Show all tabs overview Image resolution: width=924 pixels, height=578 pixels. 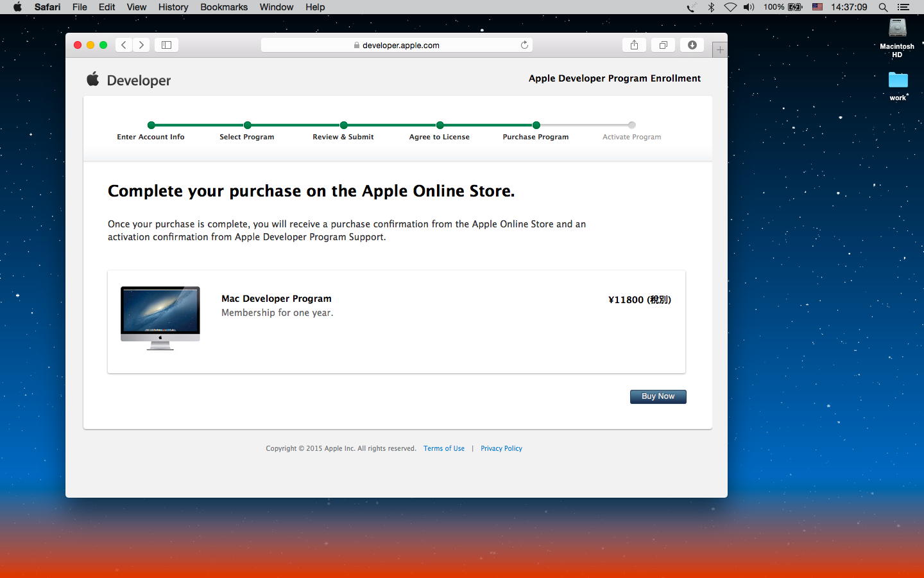pyautogui.click(x=663, y=45)
